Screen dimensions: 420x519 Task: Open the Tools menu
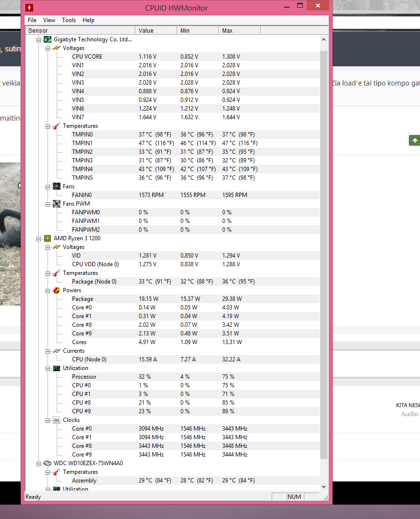click(x=69, y=20)
